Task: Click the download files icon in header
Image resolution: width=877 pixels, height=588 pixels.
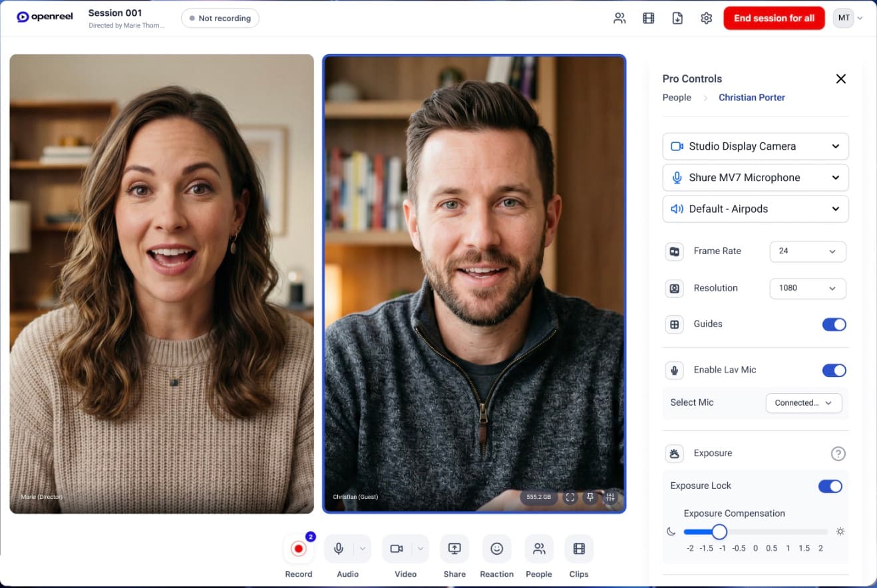Action: 677,18
